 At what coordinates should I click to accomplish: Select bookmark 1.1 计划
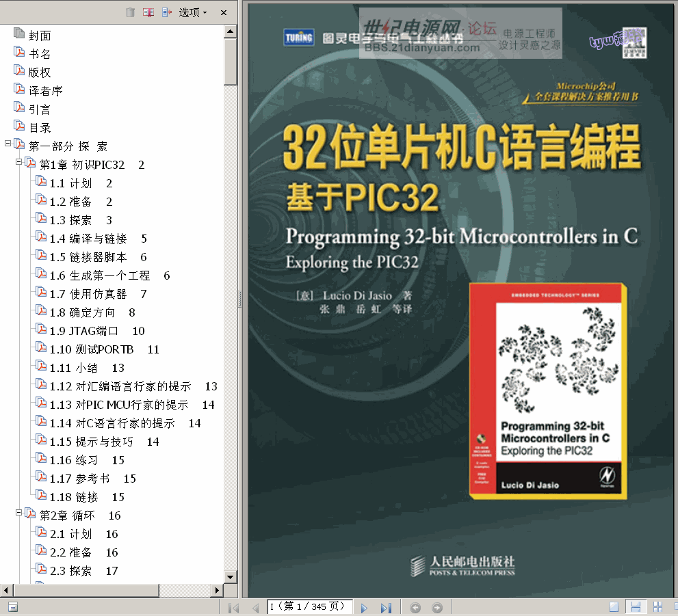81,183
